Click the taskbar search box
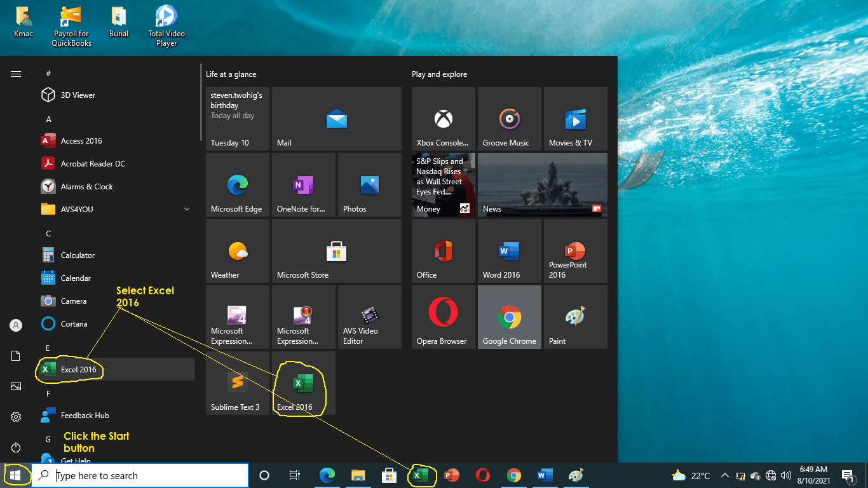The image size is (868, 488). (140, 475)
